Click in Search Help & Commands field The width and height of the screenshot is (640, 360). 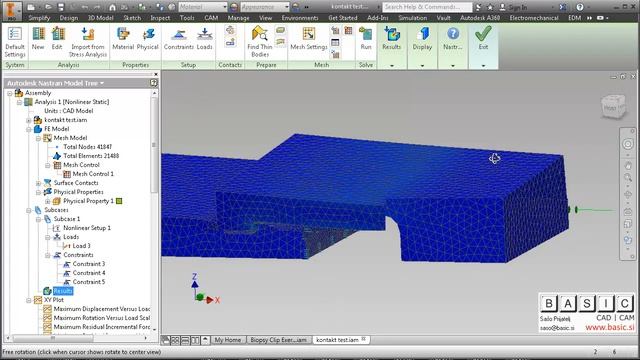click(427, 7)
